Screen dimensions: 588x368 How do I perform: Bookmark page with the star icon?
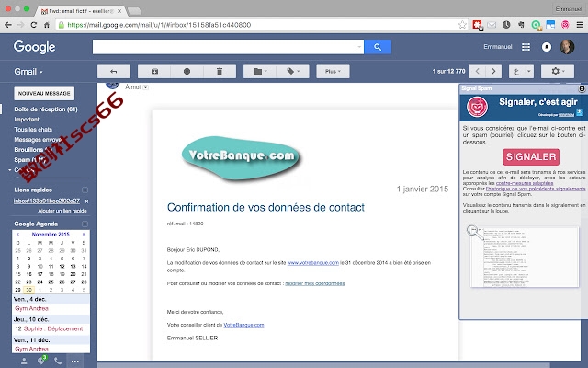tap(462, 25)
